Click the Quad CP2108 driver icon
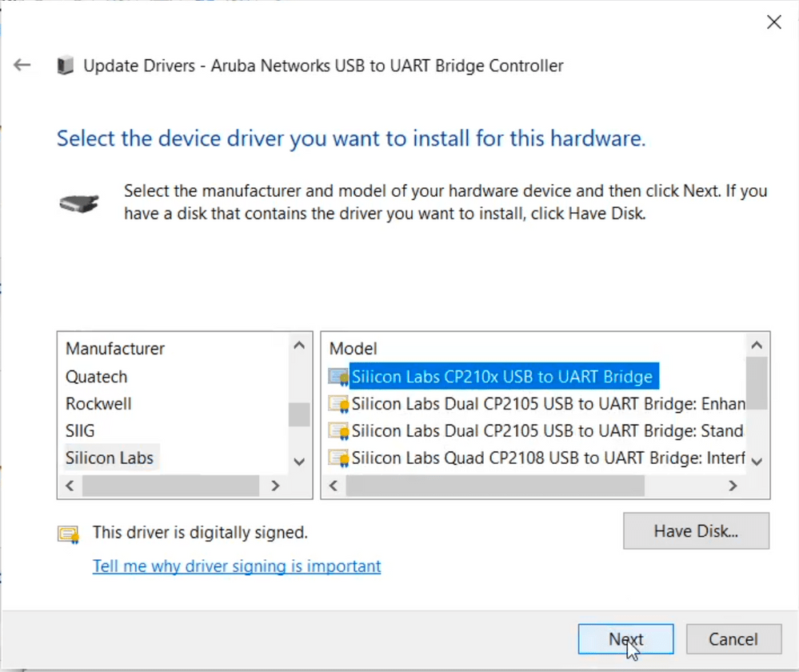799x672 pixels. tap(339, 458)
